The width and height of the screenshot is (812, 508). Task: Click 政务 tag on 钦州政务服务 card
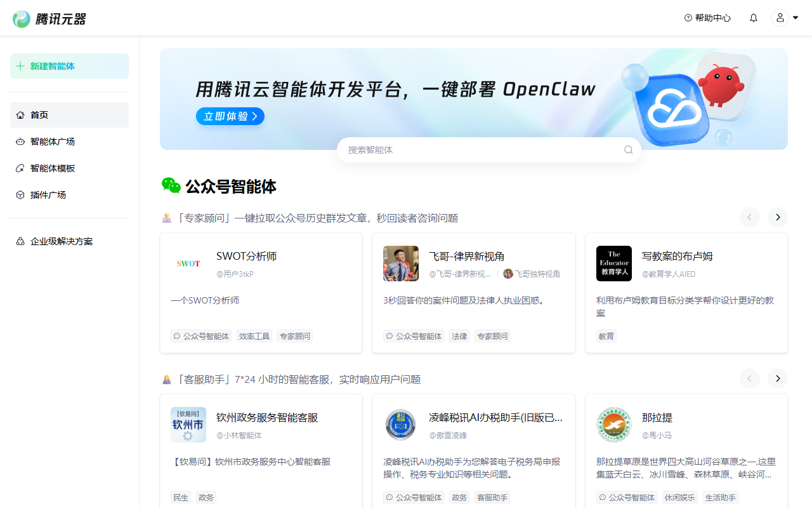click(206, 497)
